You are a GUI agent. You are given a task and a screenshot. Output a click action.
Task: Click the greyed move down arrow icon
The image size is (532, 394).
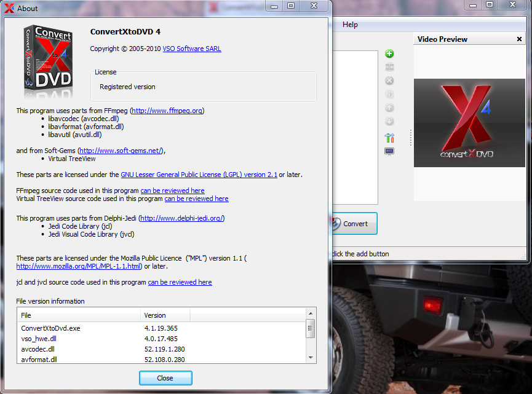[389, 121]
